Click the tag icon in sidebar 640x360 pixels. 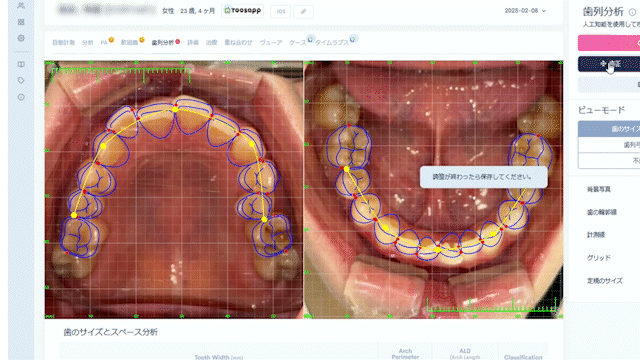[21, 80]
